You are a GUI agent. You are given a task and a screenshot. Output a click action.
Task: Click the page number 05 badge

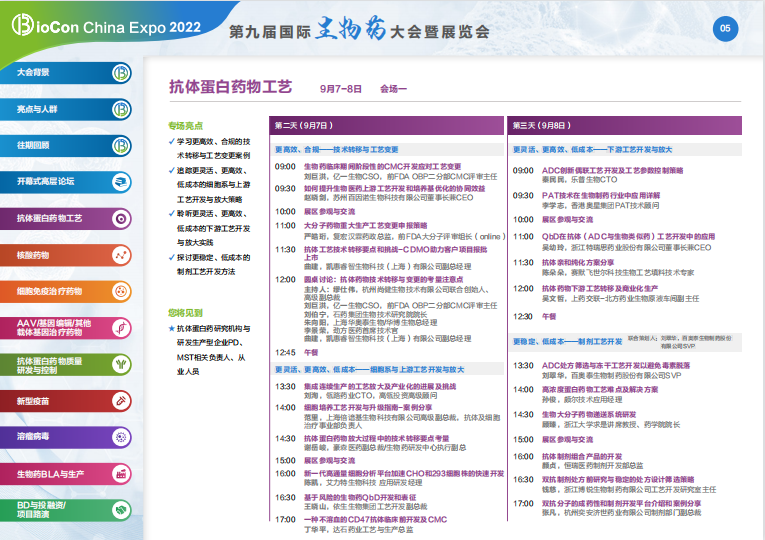point(725,28)
